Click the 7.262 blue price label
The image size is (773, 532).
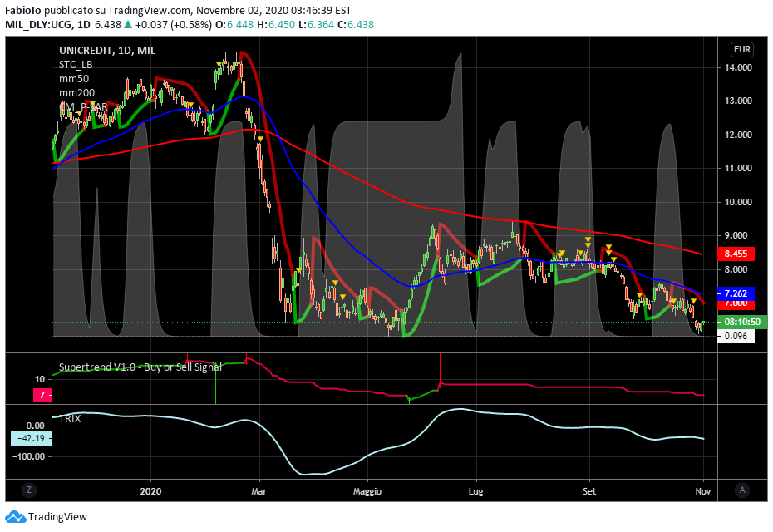point(736,293)
